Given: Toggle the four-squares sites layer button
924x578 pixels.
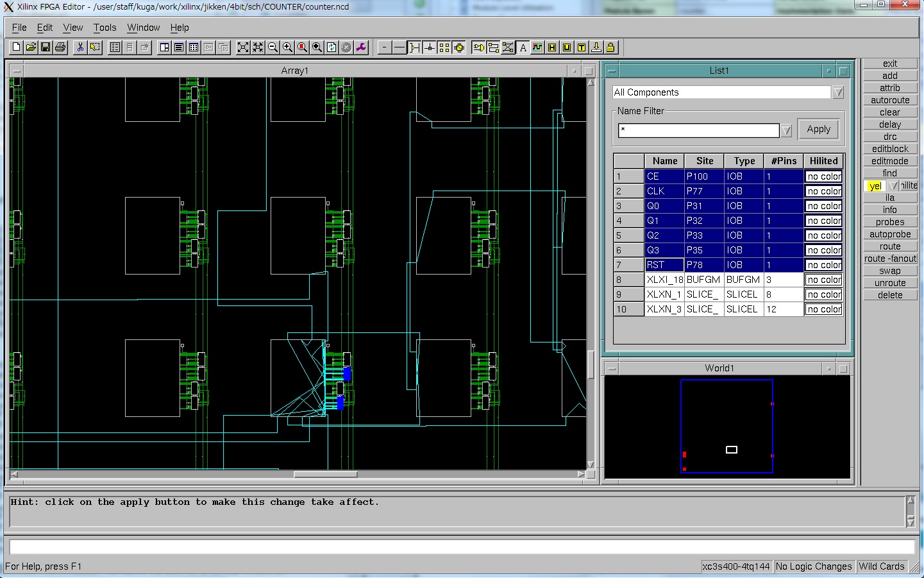Looking at the screenshot, I should tap(444, 47).
